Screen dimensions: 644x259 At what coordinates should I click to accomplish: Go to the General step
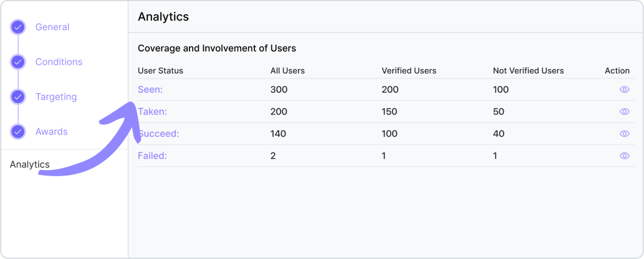52,27
